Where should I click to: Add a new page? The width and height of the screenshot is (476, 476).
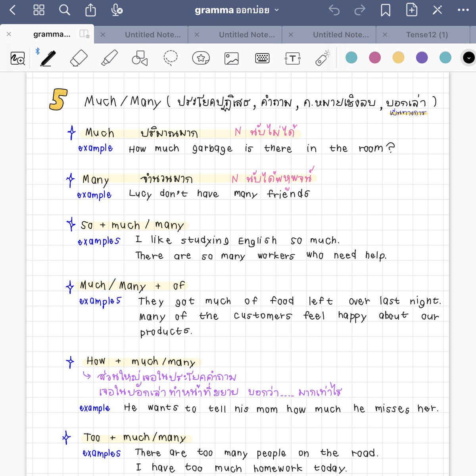pyautogui.click(x=411, y=10)
